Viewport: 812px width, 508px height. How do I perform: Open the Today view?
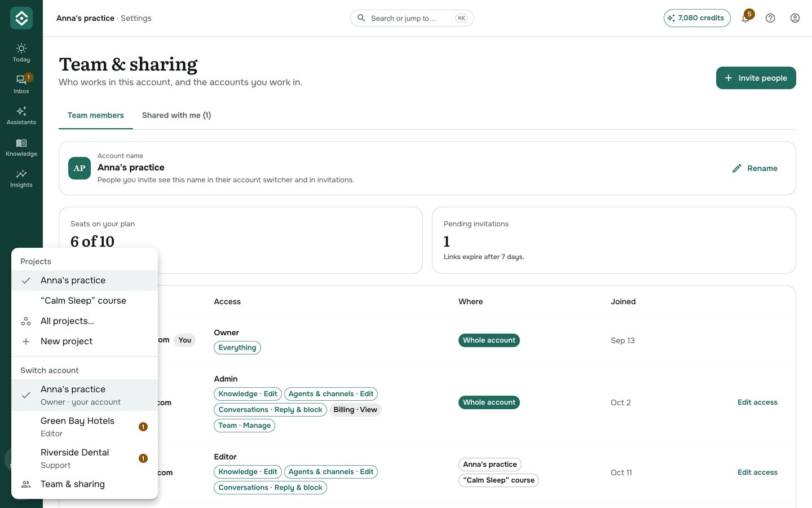[x=21, y=52]
